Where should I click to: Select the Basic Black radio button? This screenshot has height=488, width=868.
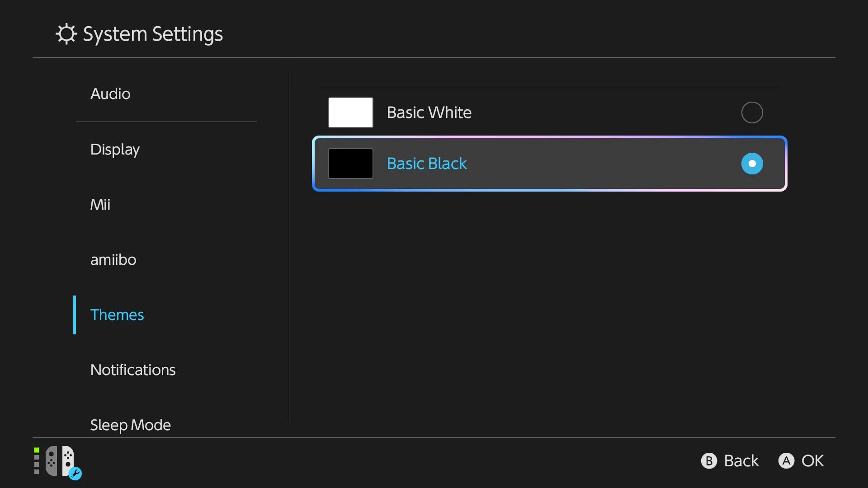click(752, 163)
